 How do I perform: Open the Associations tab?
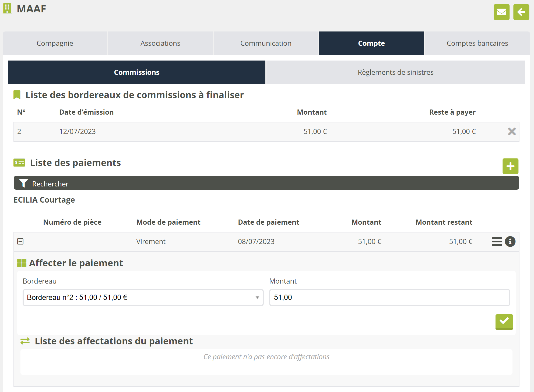(x=160, y=43)
